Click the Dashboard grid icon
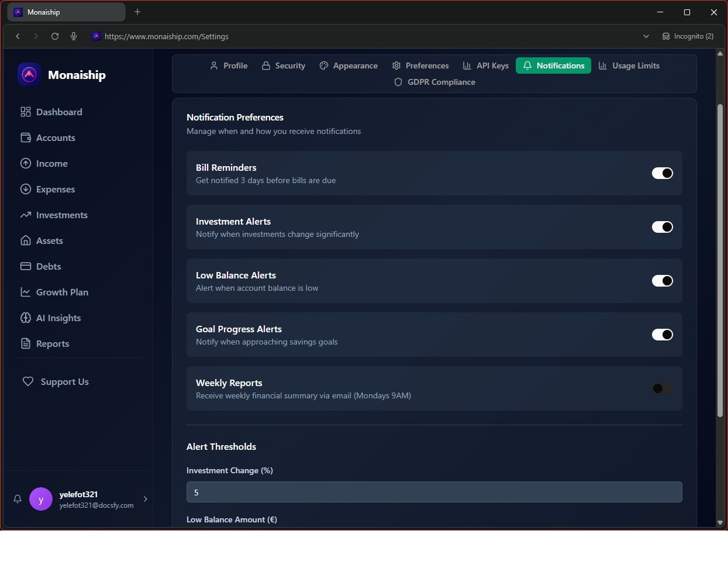 tap(26, 112)
